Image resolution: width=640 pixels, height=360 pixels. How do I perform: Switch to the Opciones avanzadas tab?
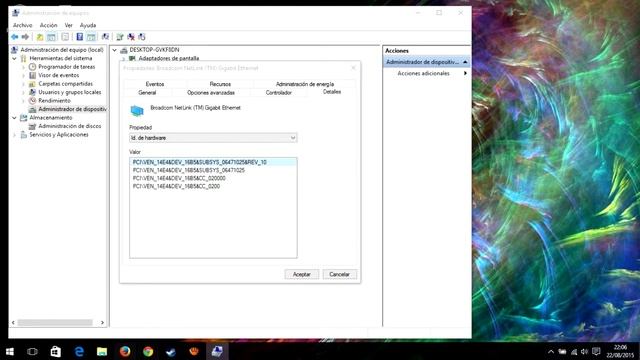pyautogui.click(x=211, y=93)
